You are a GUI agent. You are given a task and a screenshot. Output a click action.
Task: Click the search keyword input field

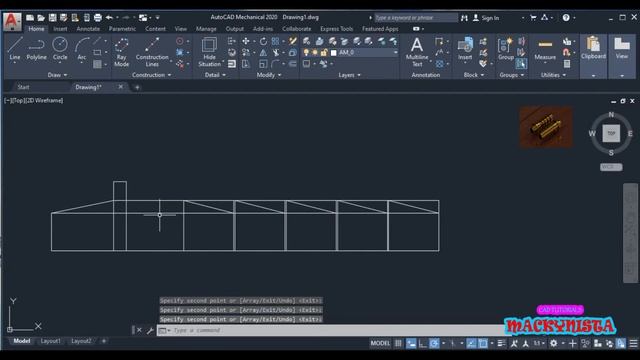pos(416,18)
